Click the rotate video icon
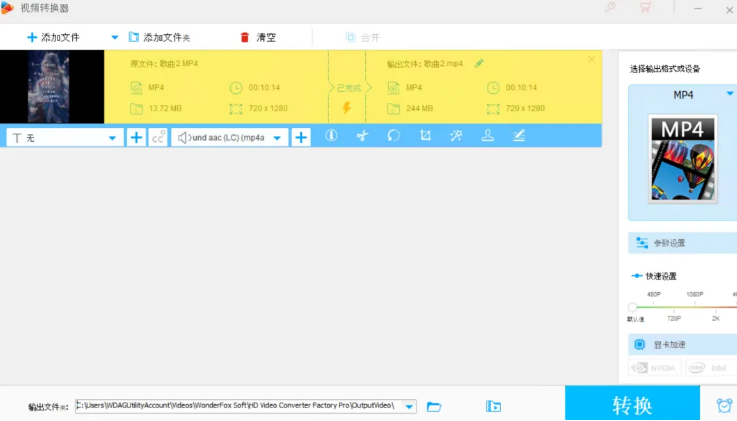737x421 pixels. pyautogui.click(x=394, y=136)
